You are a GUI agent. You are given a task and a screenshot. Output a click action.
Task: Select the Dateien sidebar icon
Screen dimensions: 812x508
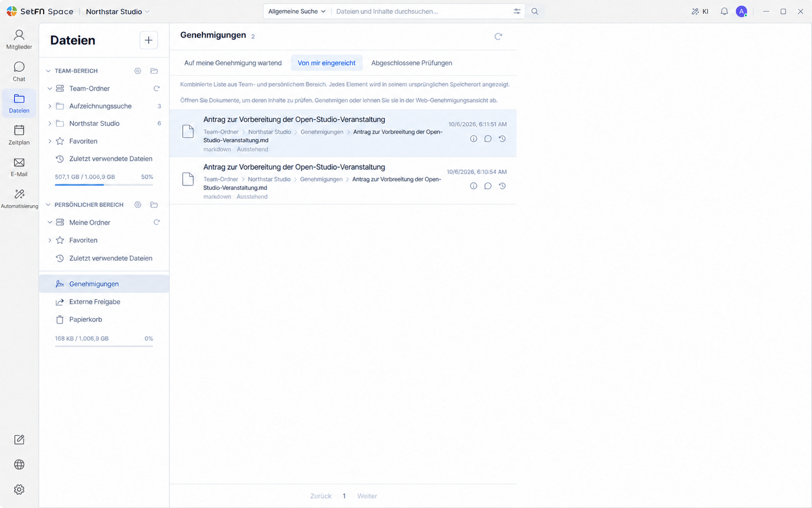point(19,103)
